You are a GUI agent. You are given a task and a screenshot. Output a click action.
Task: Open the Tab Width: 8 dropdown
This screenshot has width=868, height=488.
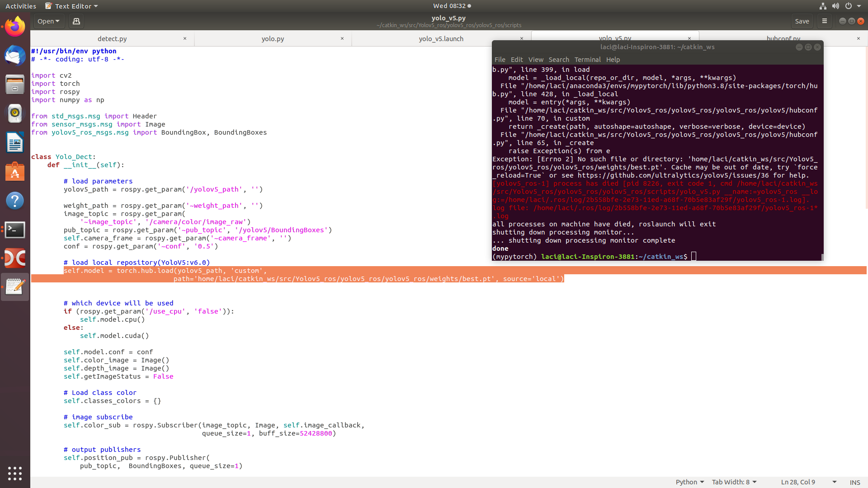pos(733,482)
